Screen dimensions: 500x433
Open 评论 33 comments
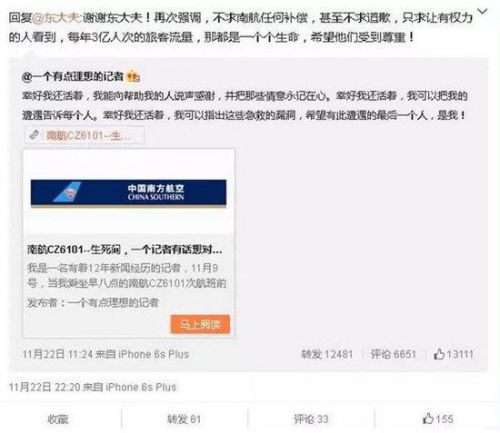click(311, 419)
